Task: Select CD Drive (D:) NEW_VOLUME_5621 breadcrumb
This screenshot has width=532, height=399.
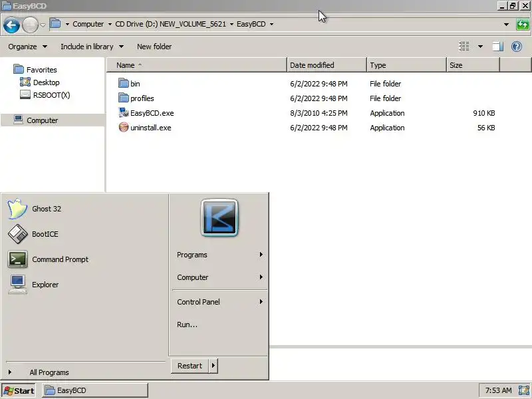Action: tap(171, 24)
